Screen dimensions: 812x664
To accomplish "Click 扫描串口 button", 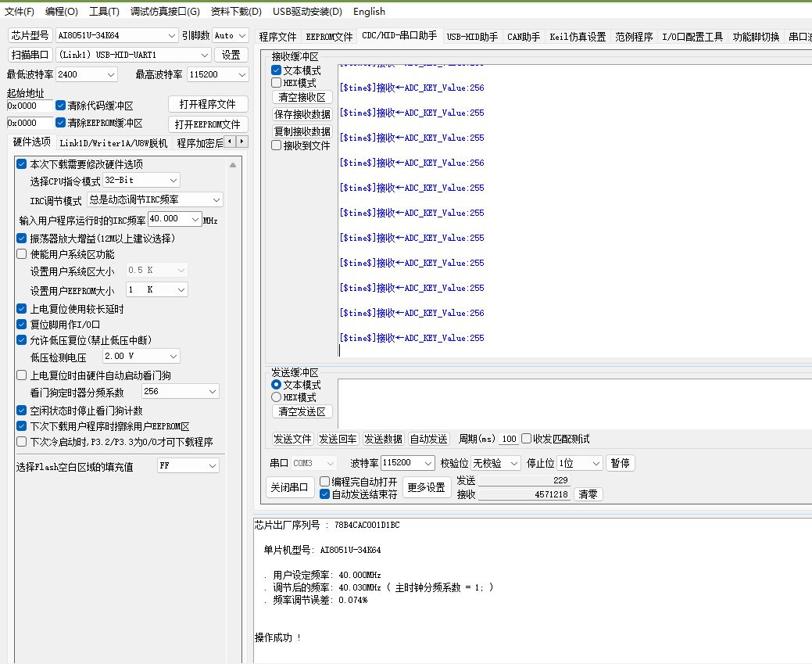I will point(30,55).
